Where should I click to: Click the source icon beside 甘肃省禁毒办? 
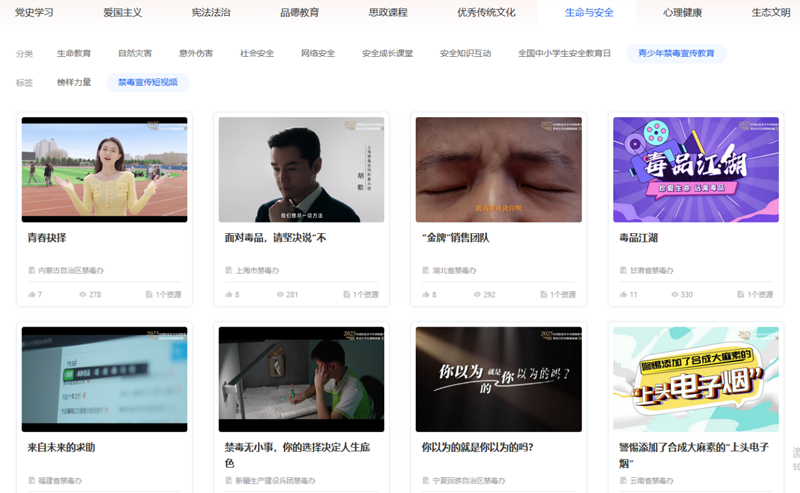[x=623, y=271]
